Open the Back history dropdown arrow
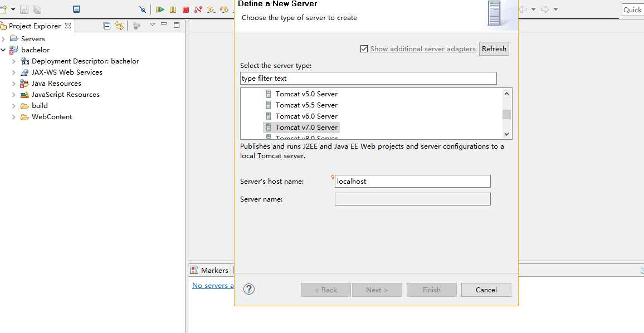The height and width of the screenshot is (333, 644). click(534, 9)
